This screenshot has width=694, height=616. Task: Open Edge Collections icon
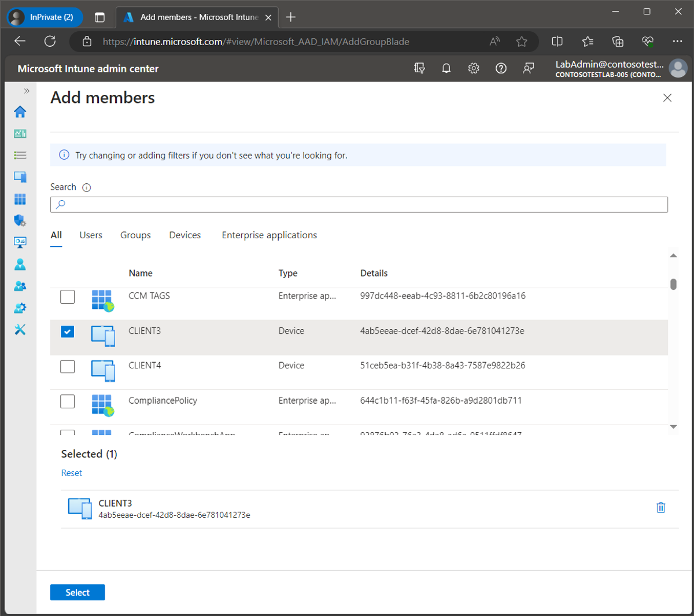coord(618,41)
